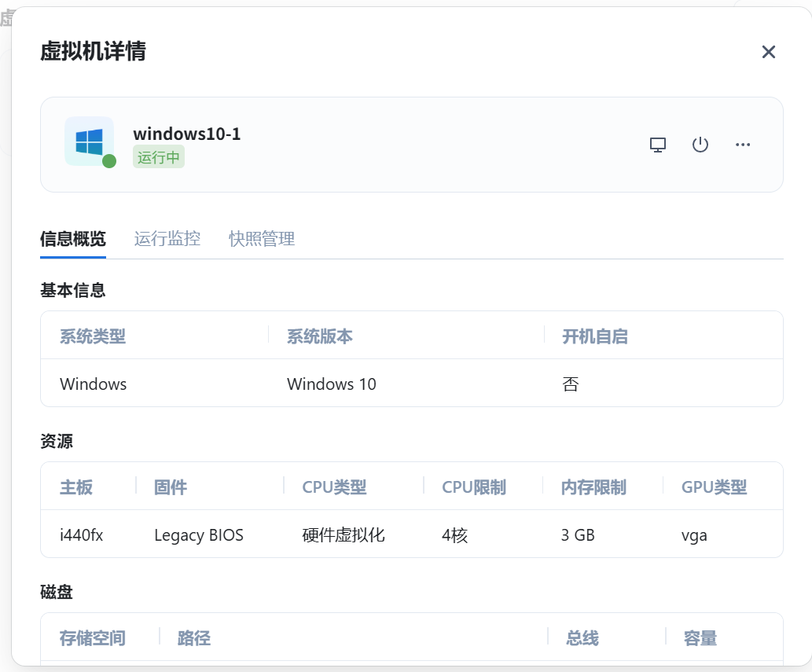Click the 运行中 status badge
This screenshot has width=812, height=672.
[159, 157]
